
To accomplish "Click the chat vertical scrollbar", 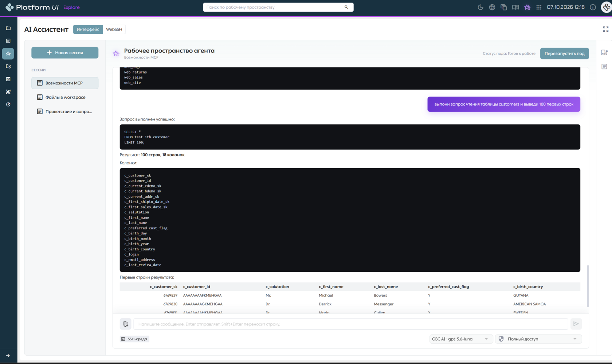I will (x=588, y=286).
